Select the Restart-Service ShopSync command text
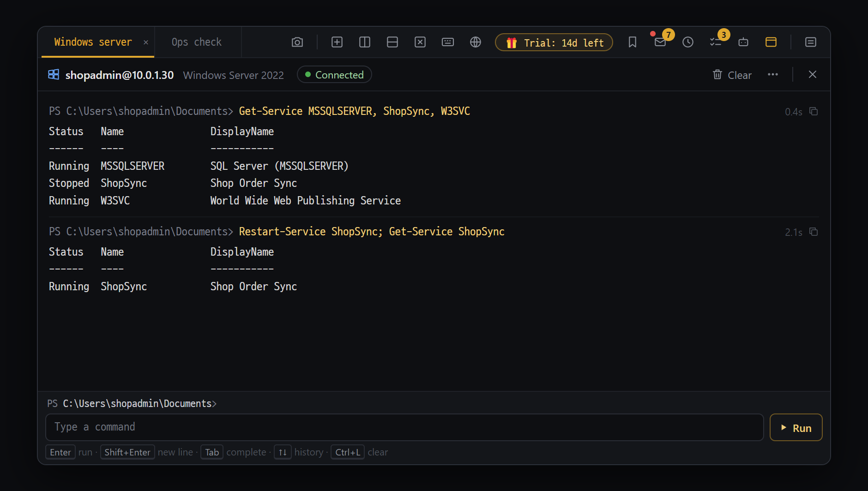 click(x=372, y=232)
